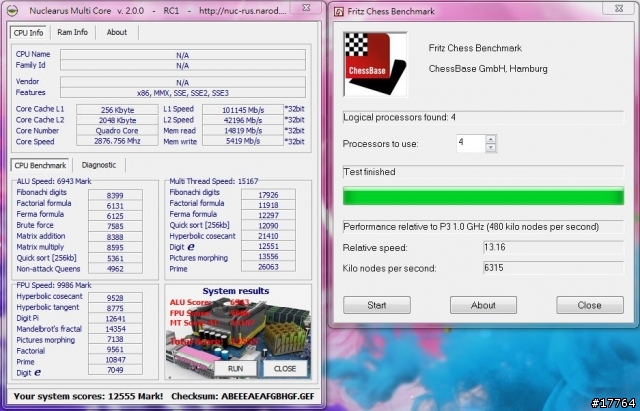Click Close button in Fritz Chess Benchmark
The width and height of the screenshot is (640, 411).
[x=590, y=305]
